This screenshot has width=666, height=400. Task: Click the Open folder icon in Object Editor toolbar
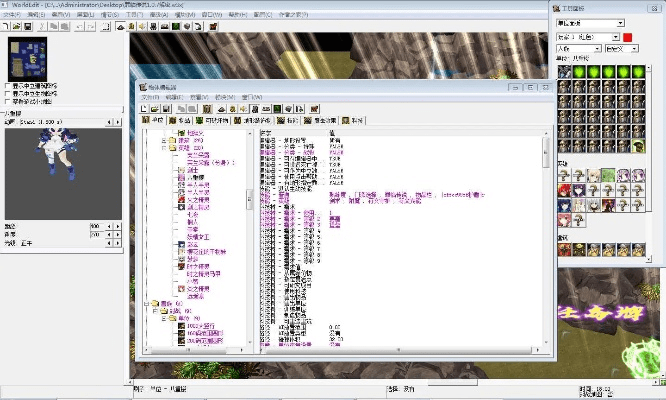pyautogui.click(x=156, y=108)
